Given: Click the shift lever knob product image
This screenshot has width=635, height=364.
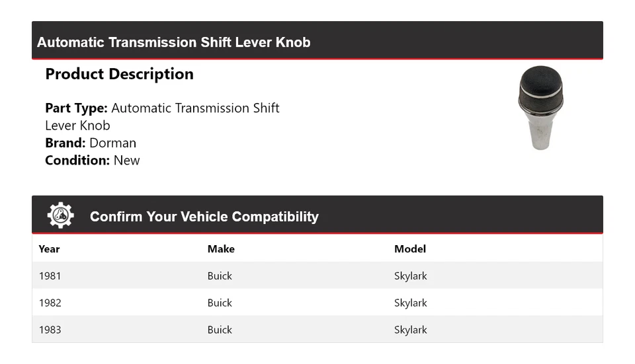Looking at the screenshot, I should [540, 107].
